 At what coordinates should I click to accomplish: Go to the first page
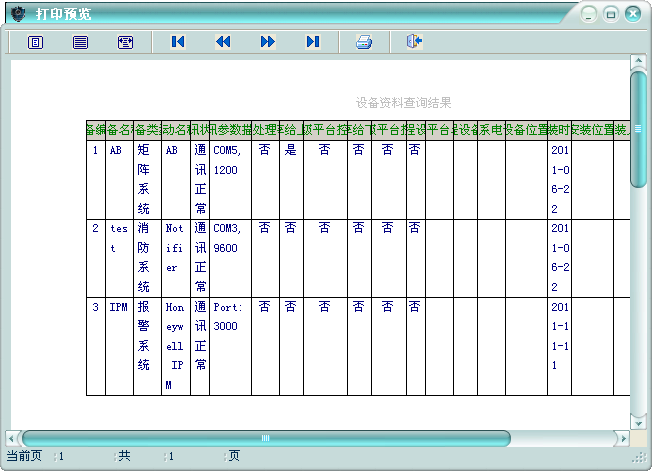(x=178, y=42)
